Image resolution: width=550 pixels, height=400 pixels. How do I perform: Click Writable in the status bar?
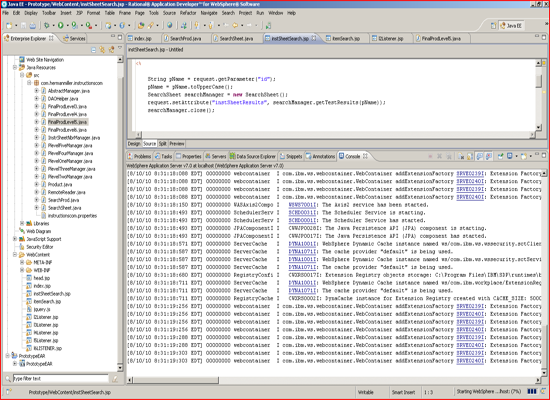point(365,392)
